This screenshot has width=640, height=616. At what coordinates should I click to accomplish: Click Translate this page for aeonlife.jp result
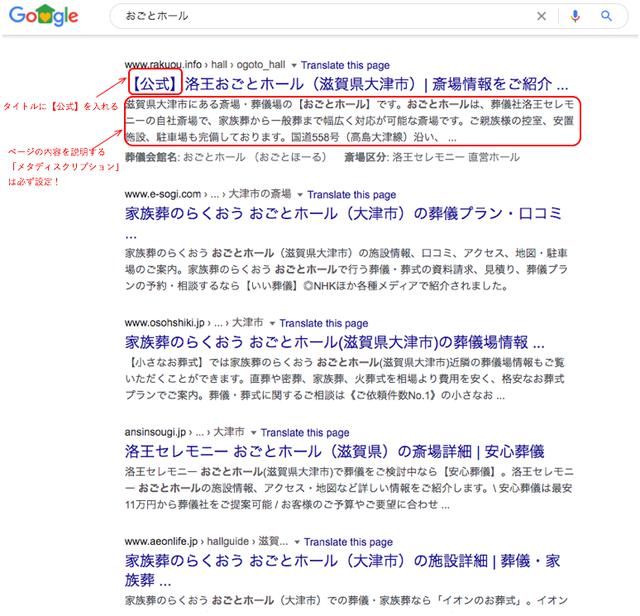pos(348,542)
